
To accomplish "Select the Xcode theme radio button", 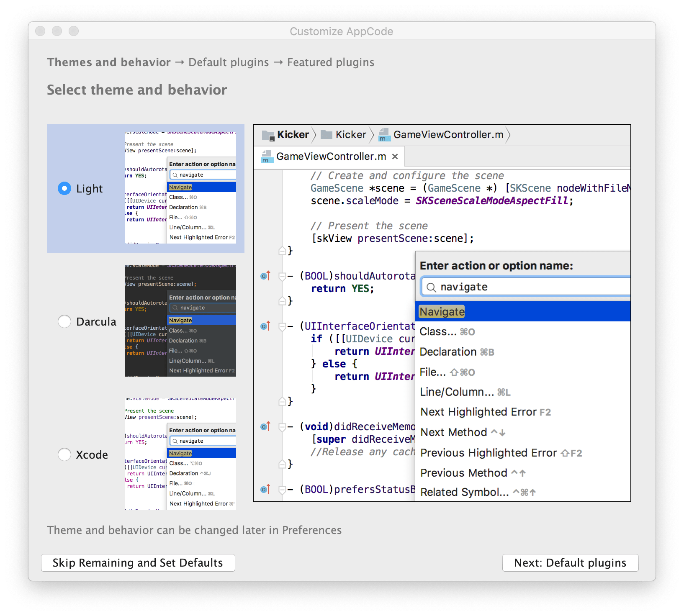I will click(x=64, y=454).
